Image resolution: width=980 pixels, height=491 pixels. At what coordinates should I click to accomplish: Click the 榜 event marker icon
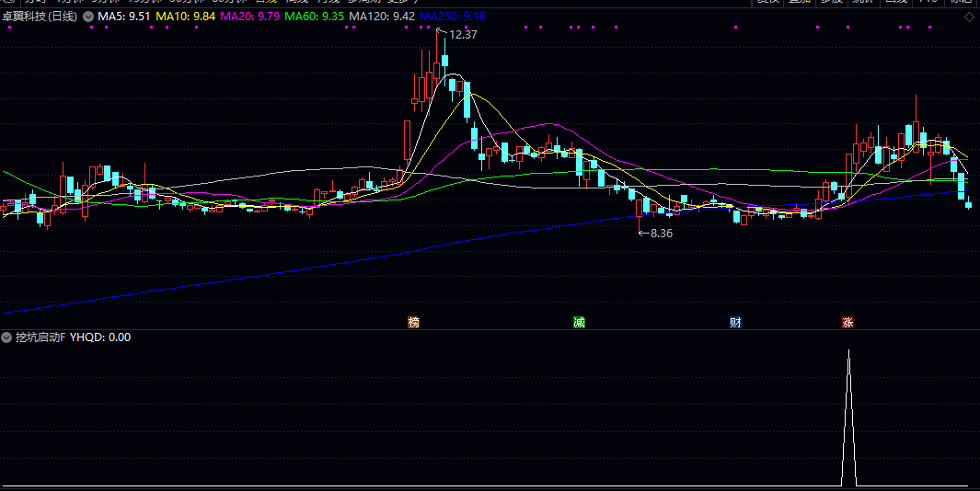pos(413,323)
